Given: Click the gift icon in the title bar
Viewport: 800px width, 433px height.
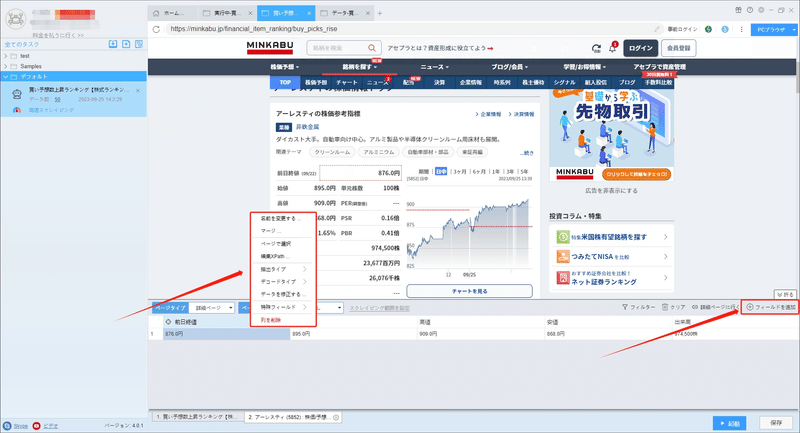Looking at the screenshot, I should [738, 10].
